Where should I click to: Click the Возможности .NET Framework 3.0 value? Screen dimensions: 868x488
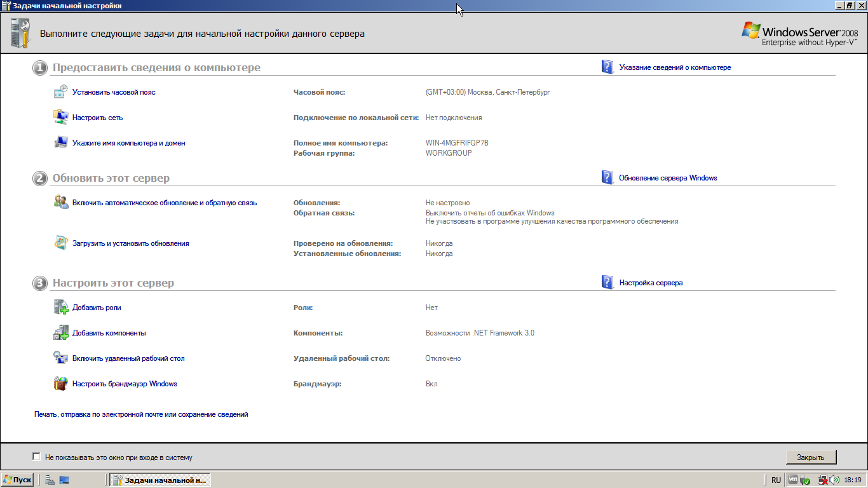click(480, 333)
